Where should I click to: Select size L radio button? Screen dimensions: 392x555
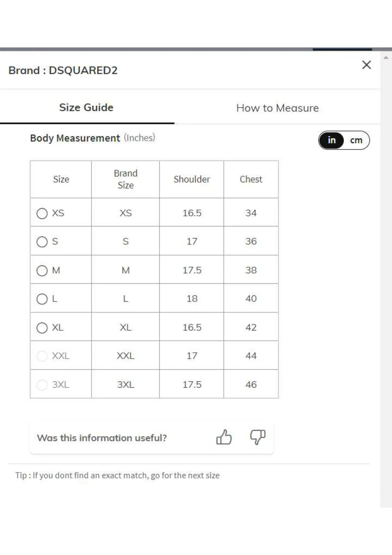click(x=42, y=299)
